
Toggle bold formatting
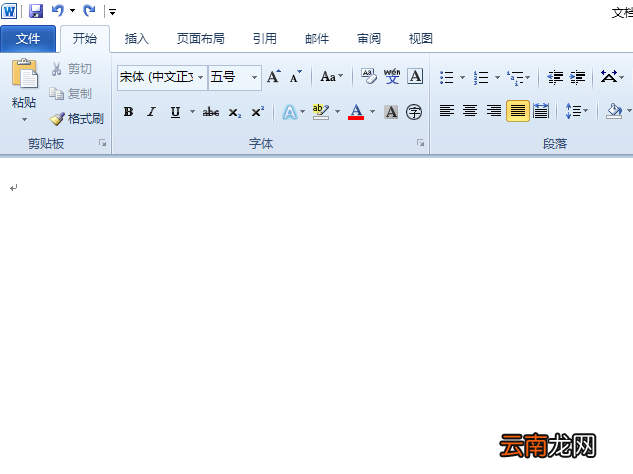[x=128, y=112]
